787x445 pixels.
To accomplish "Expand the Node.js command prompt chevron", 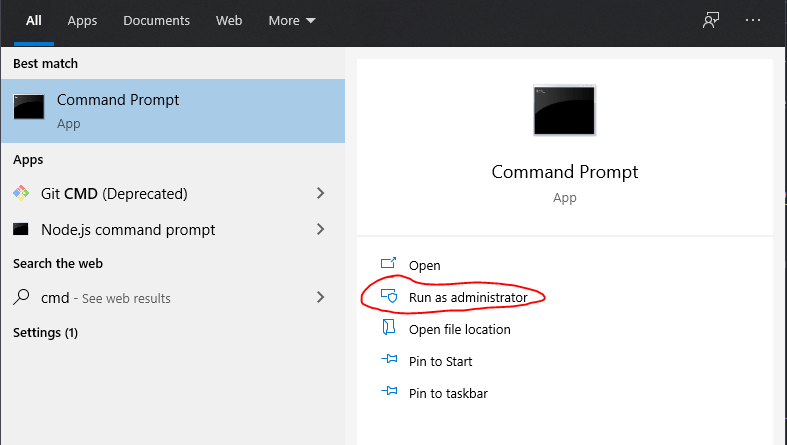I will [320, 229].
